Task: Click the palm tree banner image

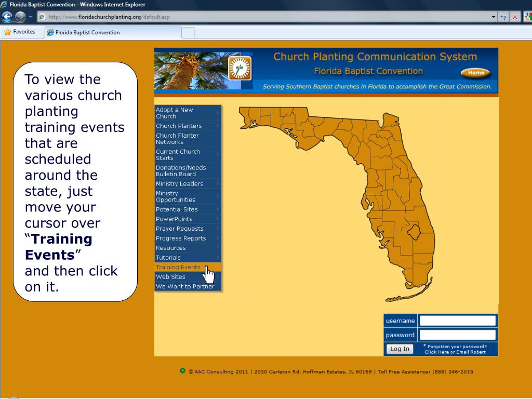Action: click(x=198, y=71)
